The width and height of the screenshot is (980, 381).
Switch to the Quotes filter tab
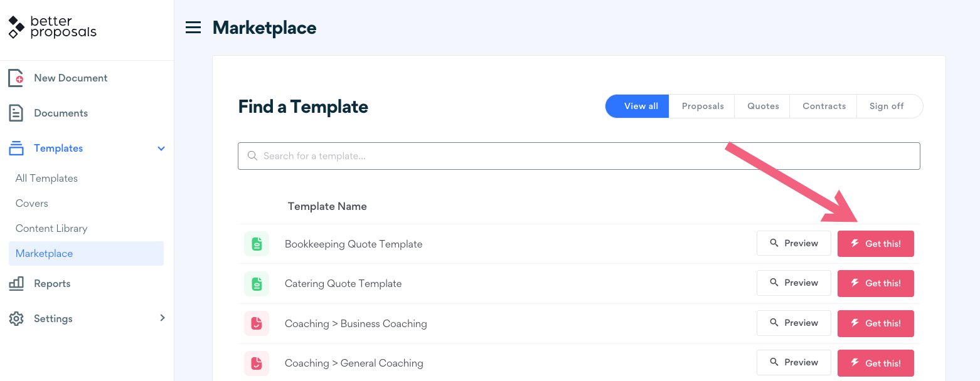coord(763,107)
